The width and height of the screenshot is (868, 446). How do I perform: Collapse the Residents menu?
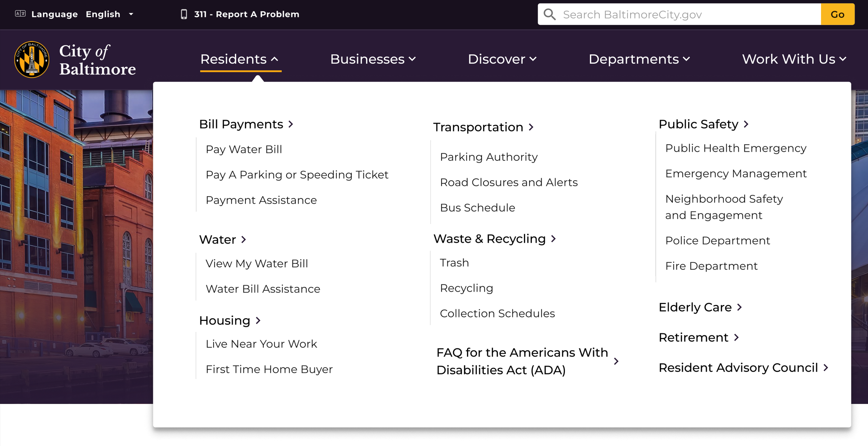tap(240, 59)
